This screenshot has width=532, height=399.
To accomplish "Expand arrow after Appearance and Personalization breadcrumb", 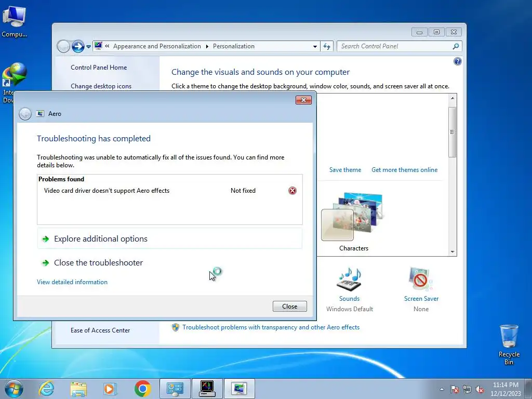I will (207, 46).
